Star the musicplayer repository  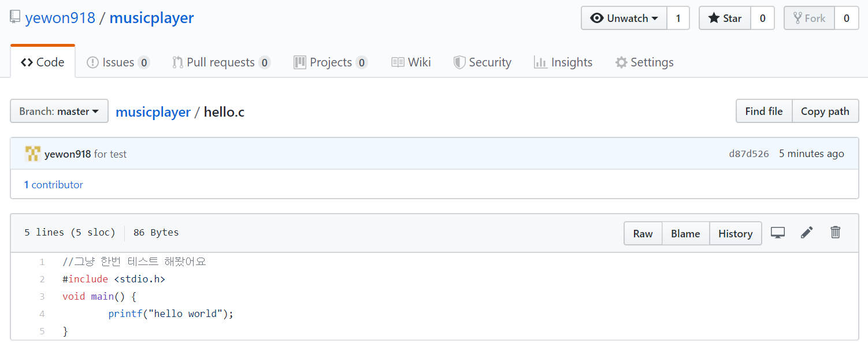pos(725,18)
